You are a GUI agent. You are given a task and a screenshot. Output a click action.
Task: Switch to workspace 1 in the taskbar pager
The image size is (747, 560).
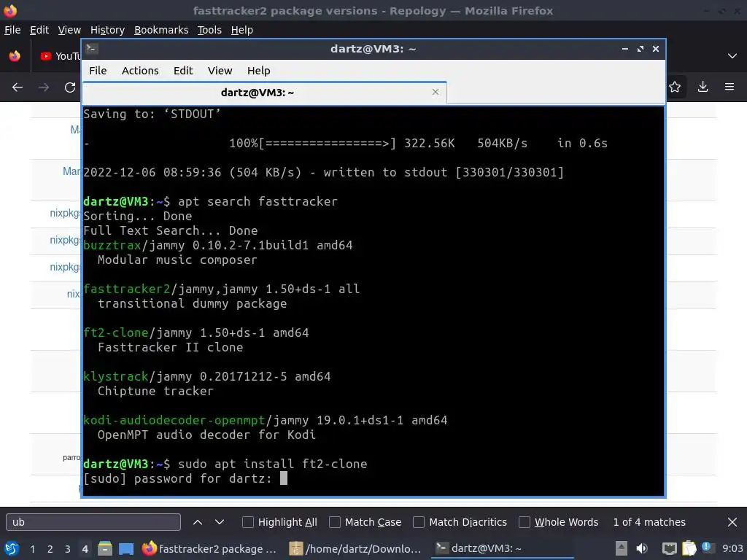coord(32,549)
